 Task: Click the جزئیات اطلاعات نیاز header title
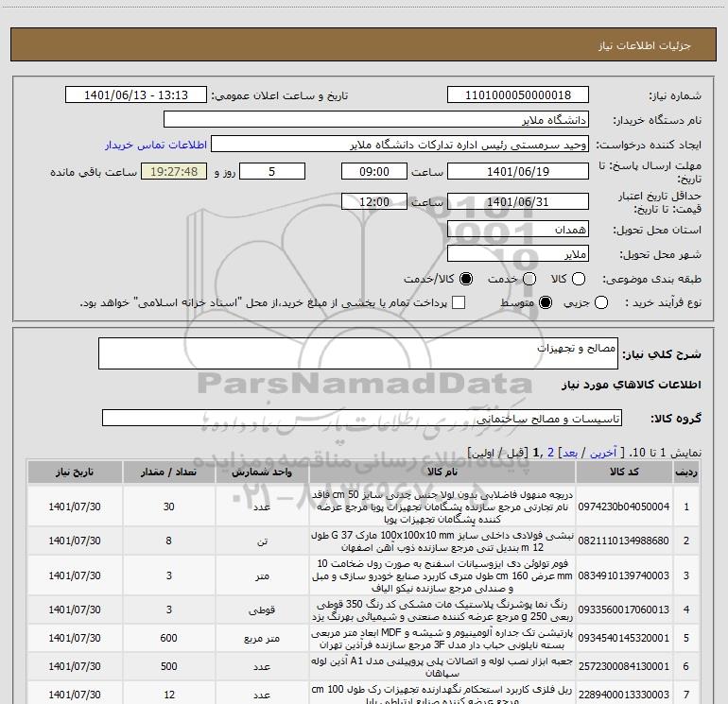click(645, 45)
